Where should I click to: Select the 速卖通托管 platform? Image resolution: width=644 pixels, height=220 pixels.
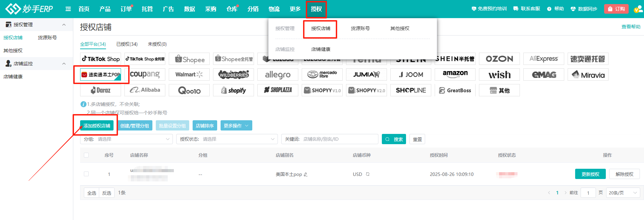[x=588, y=59]
